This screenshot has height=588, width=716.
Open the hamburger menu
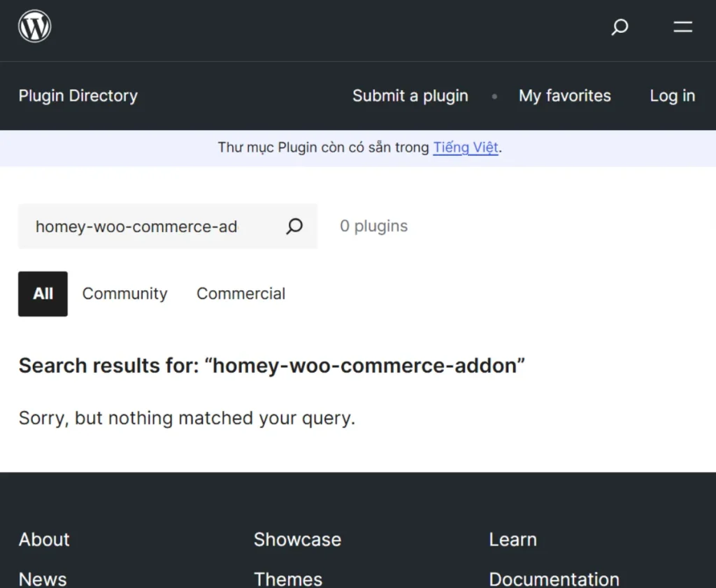(x=682, y=27)
